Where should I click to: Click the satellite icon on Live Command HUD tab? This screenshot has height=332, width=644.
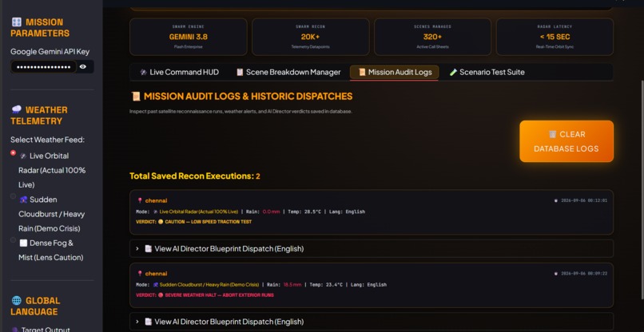click(x=143, y=73)
